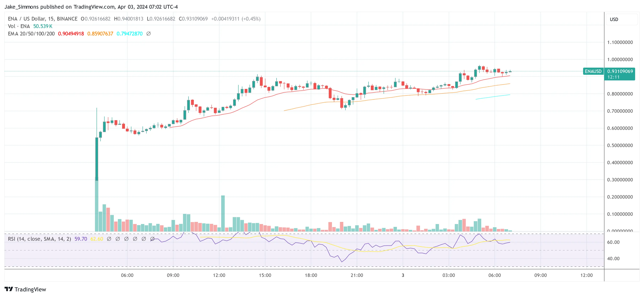Click the first null symbol in RSI legend

109,239
